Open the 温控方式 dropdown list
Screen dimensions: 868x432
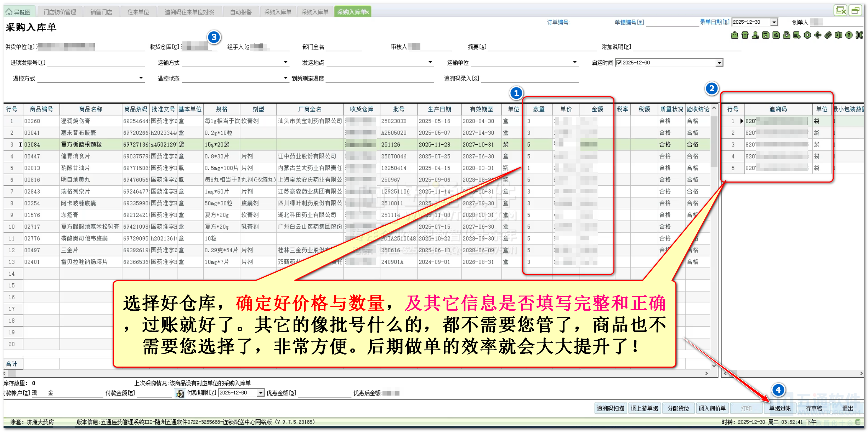point(141,78)
